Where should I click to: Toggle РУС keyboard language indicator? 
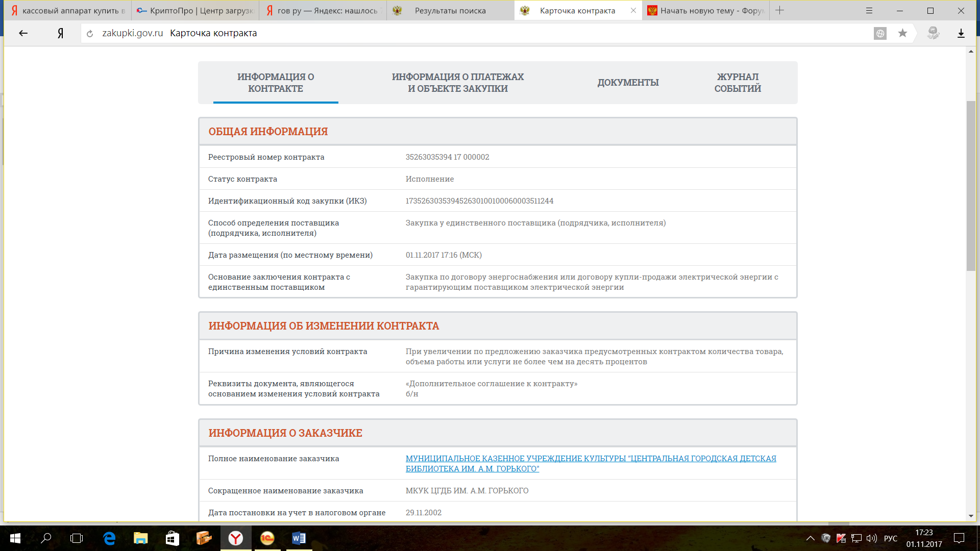pyautogui.click(x=890, y=538)
